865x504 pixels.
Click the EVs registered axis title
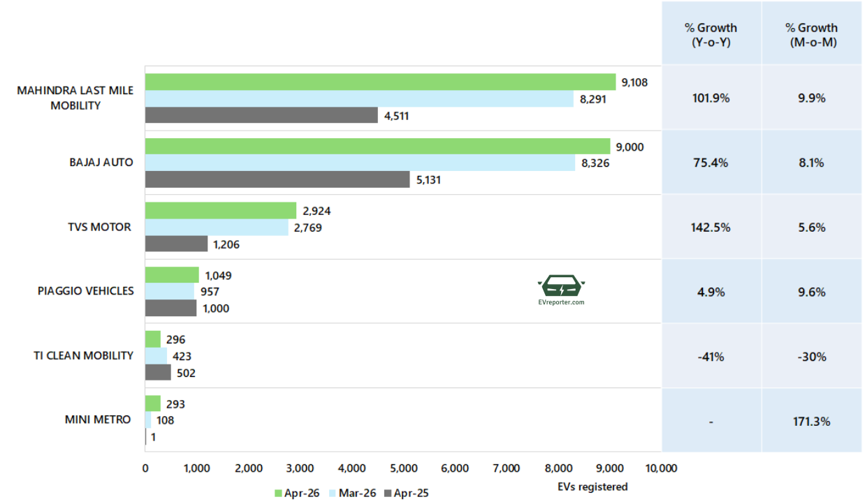[593, 487]
